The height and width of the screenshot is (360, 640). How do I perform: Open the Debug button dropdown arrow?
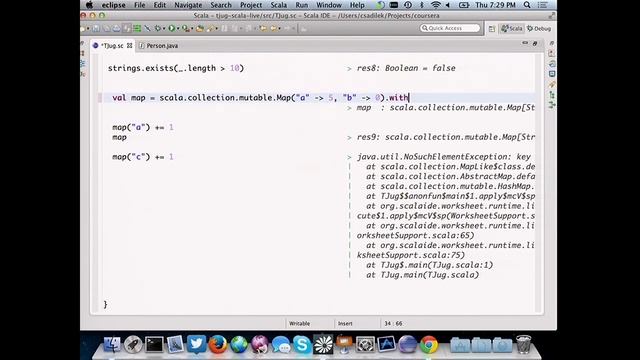coord(164,29)
